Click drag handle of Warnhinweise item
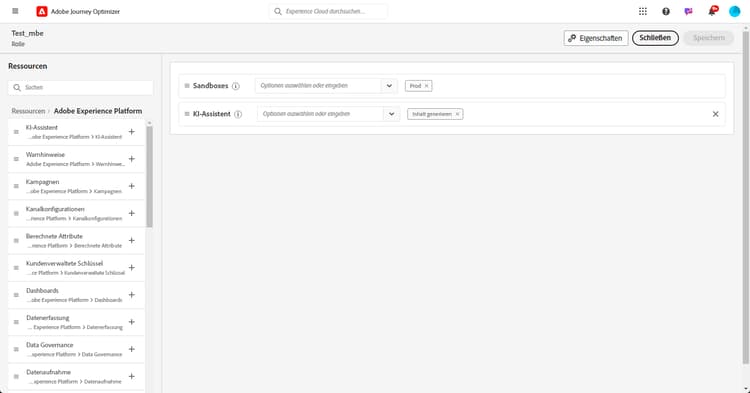This screenshot has height=393, width=750. coord(16,159)
